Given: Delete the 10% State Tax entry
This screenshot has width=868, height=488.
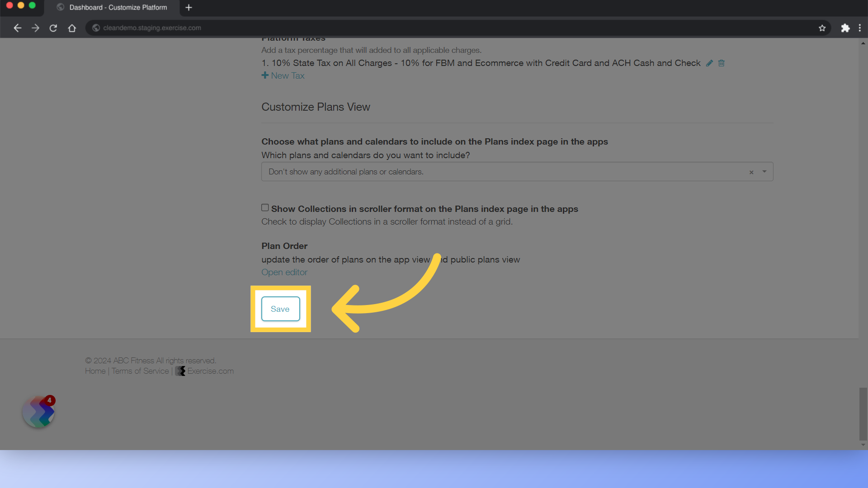Looking at the screenshot, I should tap(722, 63).
